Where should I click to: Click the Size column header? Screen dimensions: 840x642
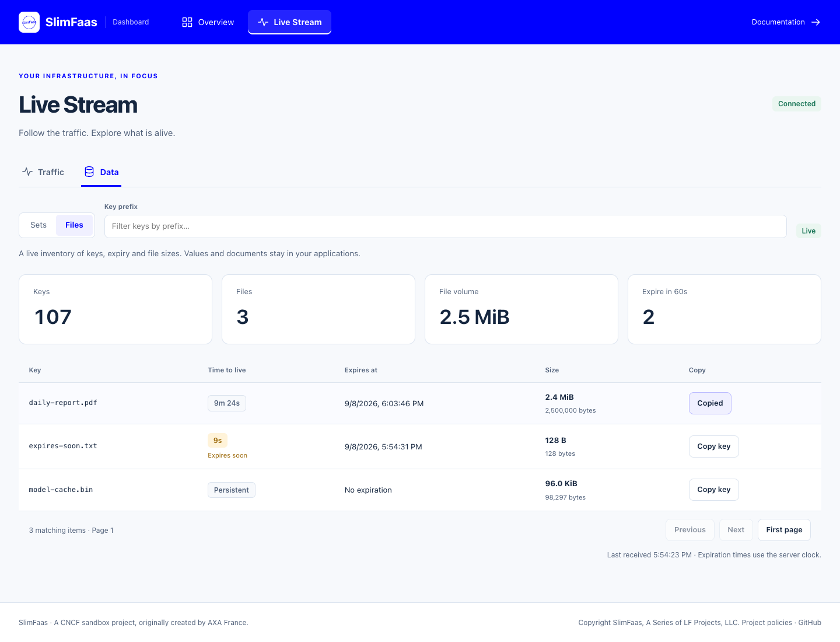pyautogui.click(x=552, y=370)
